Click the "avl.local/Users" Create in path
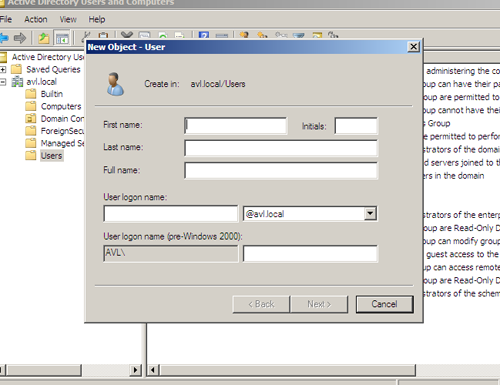This screenshot has width=500, height=385. 218,84
